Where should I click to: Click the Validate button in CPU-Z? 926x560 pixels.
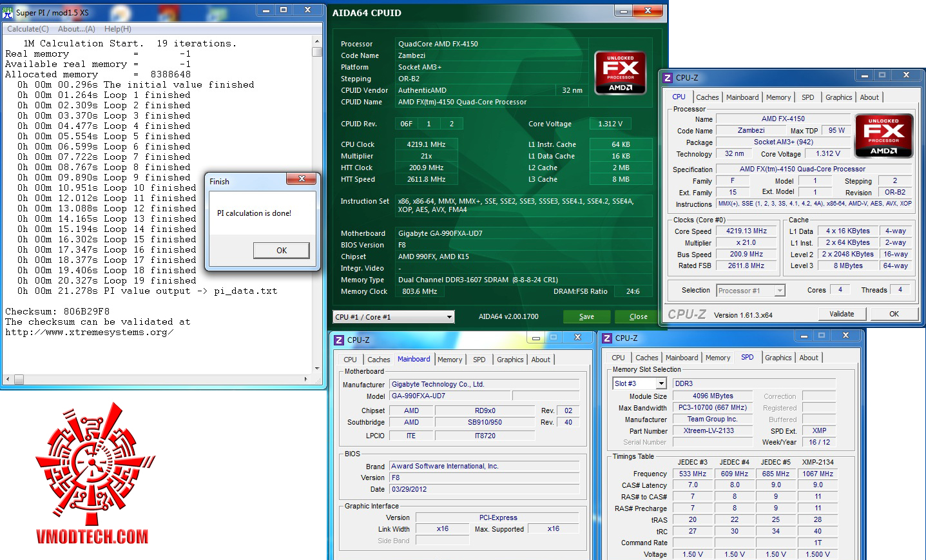[842, 314]
